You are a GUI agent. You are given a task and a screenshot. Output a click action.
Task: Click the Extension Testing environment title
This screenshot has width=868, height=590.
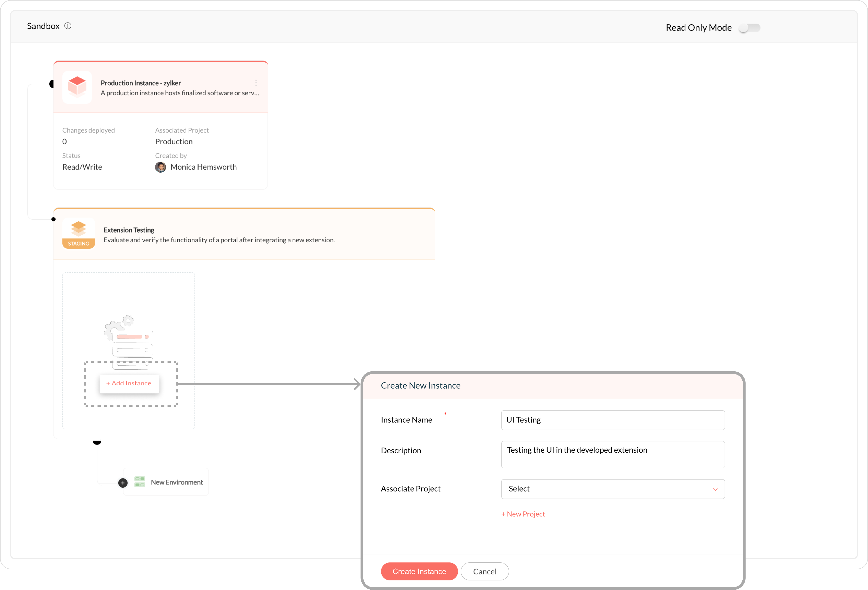pos(129,230)
